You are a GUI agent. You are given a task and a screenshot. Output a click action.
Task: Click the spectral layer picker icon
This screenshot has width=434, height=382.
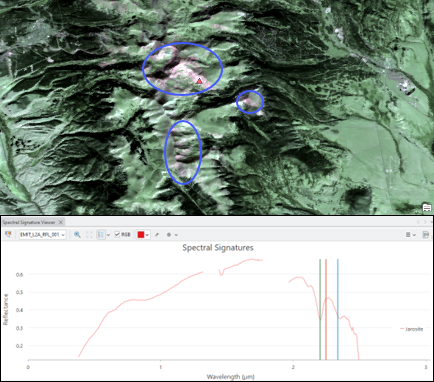click(9, 235)
